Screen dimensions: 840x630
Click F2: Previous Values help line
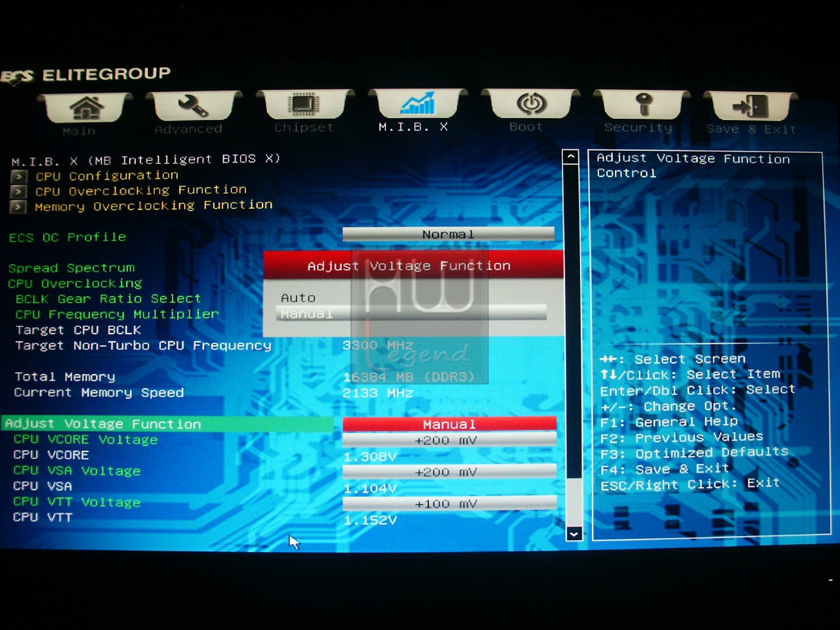[682, 437]
